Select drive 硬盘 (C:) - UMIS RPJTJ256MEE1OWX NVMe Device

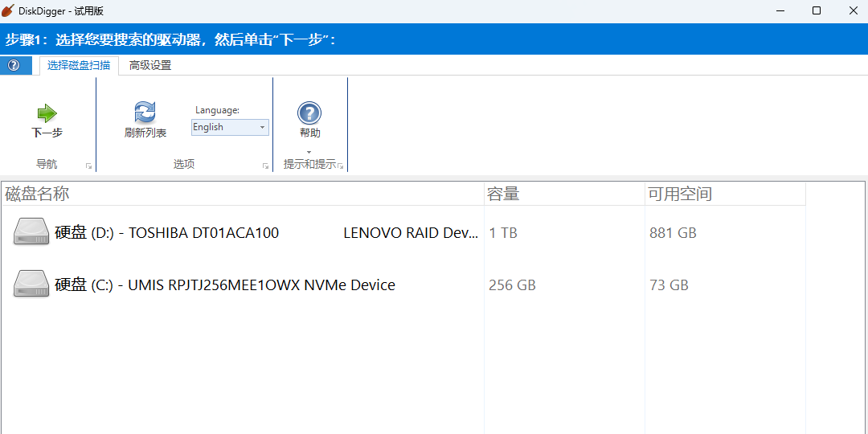225,285
